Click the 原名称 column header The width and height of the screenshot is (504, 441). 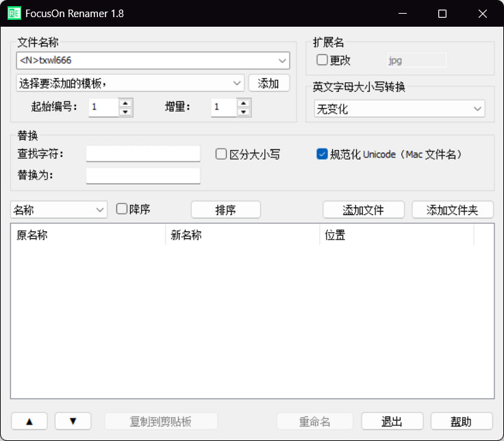pyautogui.click(x=88, y=235)
